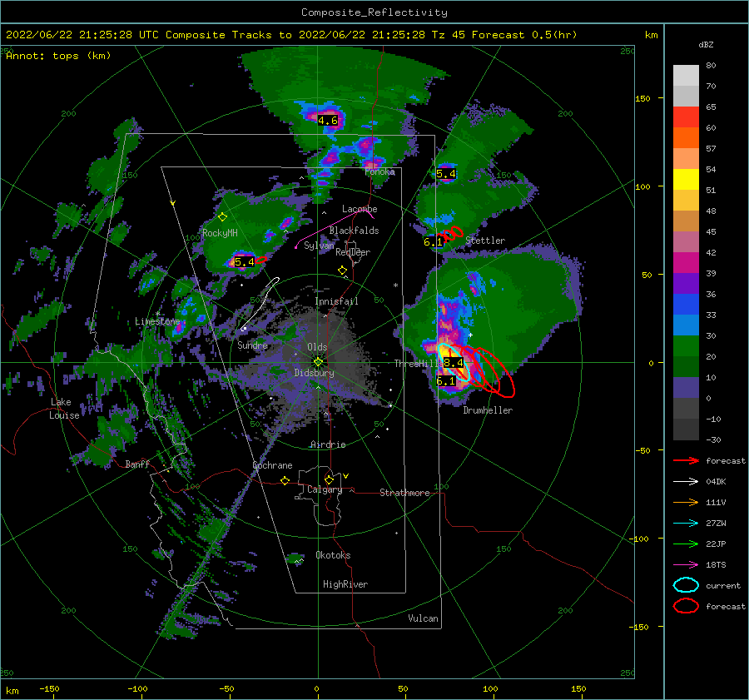Click the radar site diamond above Didsbury
Image resolution: width=749 pixels, height=700 pixels.
(x=318, y=362)
